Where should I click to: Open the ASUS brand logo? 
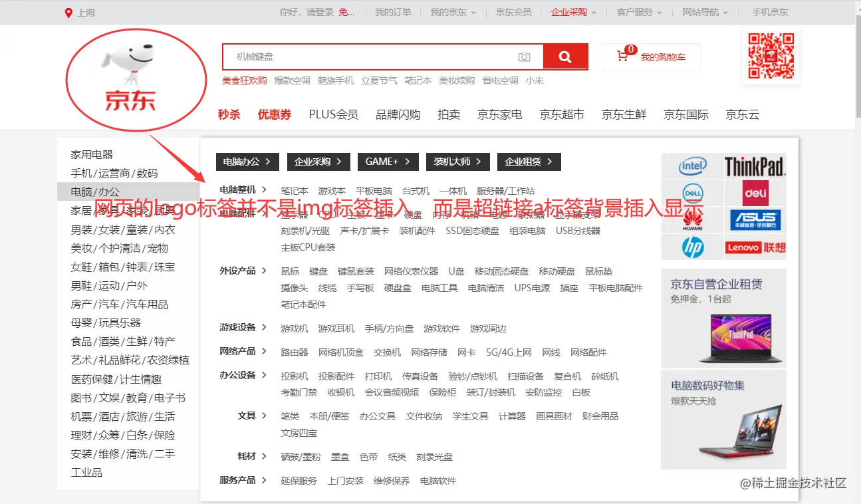[755, 220]
